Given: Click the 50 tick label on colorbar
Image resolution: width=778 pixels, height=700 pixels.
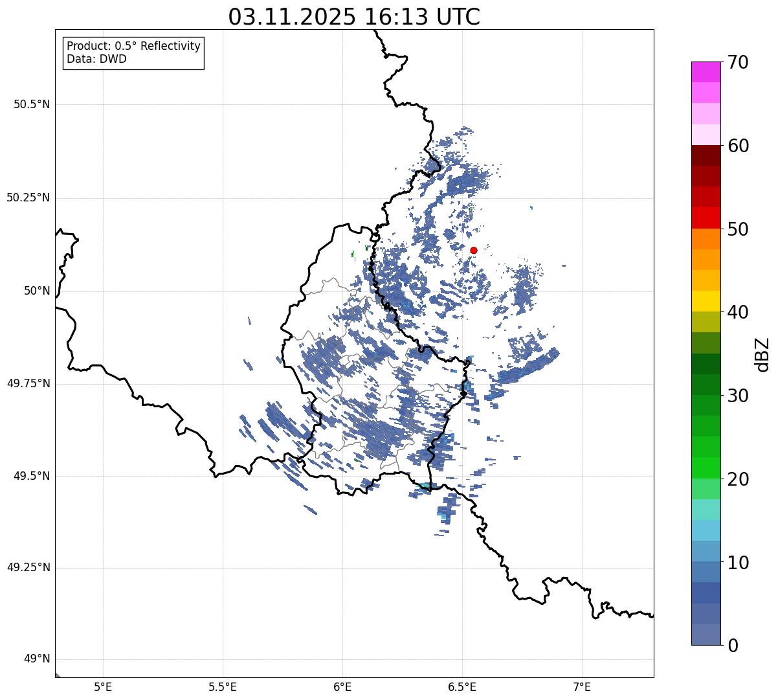Looking at the screenshot, I should [x=737, y=229].
